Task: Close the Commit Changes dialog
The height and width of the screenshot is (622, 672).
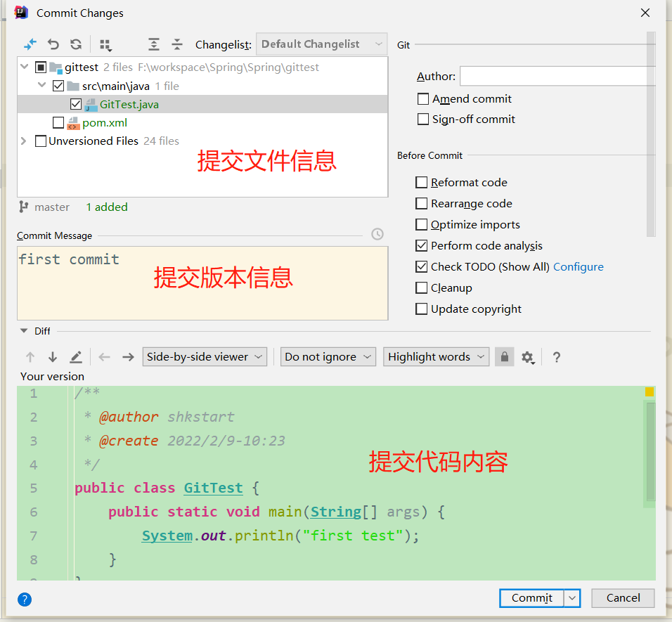Action: pyautogui.click(x=645, y=13)
